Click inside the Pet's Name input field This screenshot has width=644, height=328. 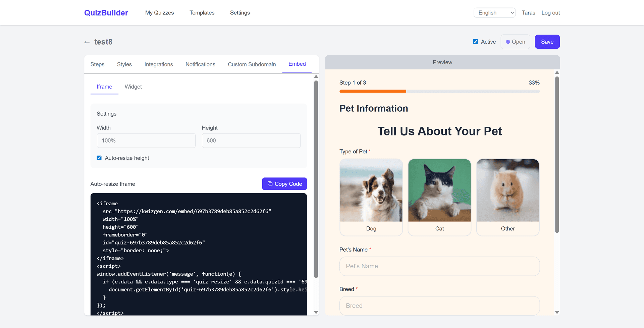(439, 266)
